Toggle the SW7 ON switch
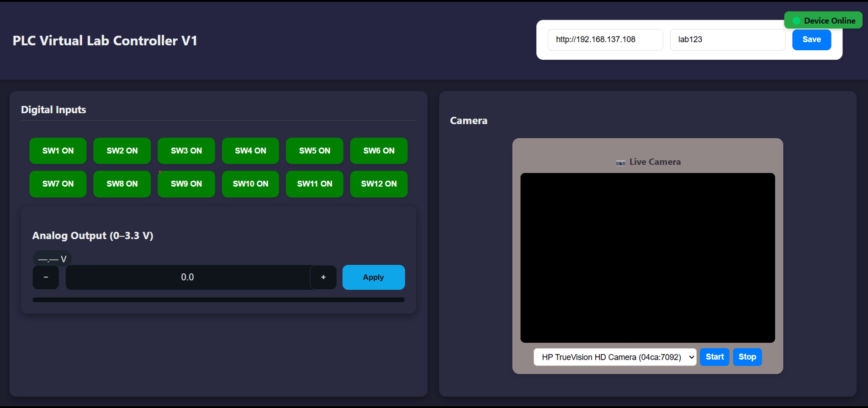Viewport: 868px width, 408px height. (x=58, y=184)
